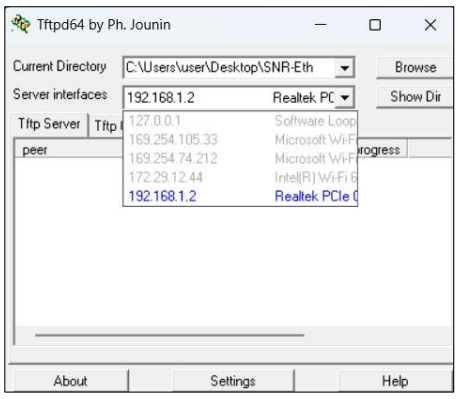
Task: Minimize the Tftpd64 window
Action: click(320, 25)
